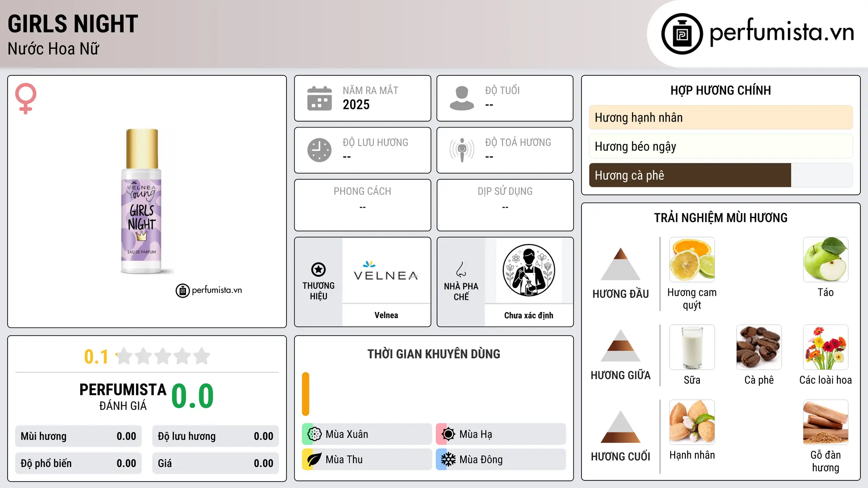The image size is (868, 488).
Task: Click the orange recommended-time bar
Action: [306, 394]
